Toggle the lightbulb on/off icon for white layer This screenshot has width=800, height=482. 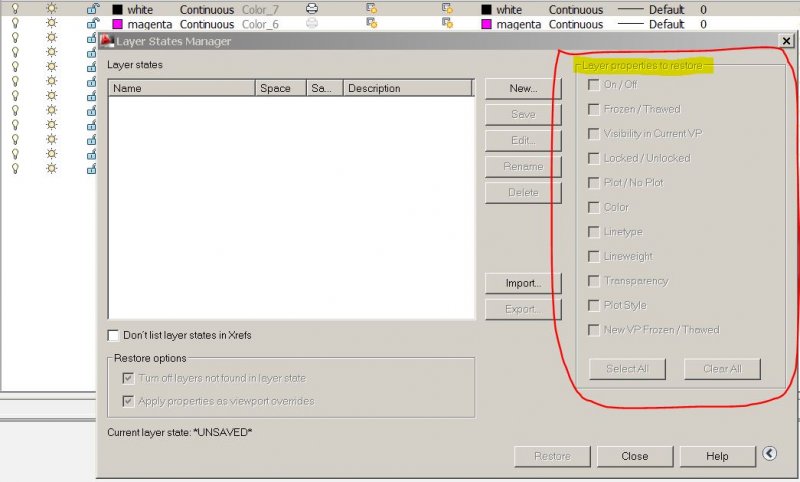(15, 8)
